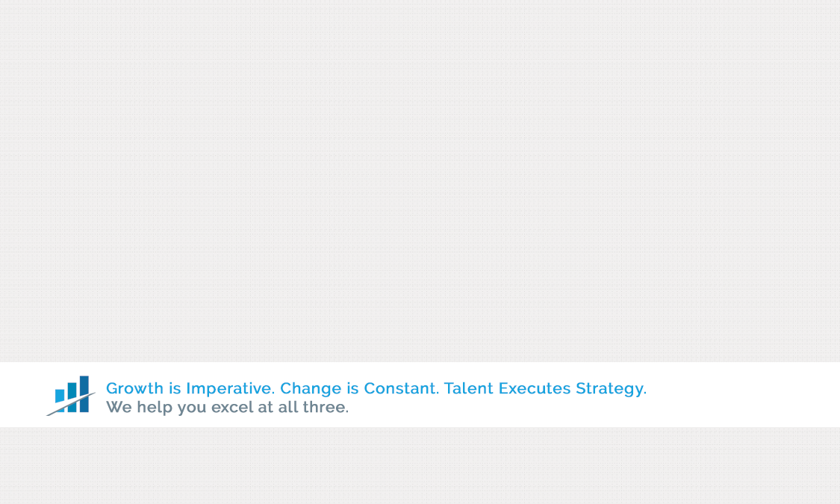The height and width of the screenshot is (504, 840).
Task: Click the word "Imperative." in blue text
Action: [x=231, y=388]
